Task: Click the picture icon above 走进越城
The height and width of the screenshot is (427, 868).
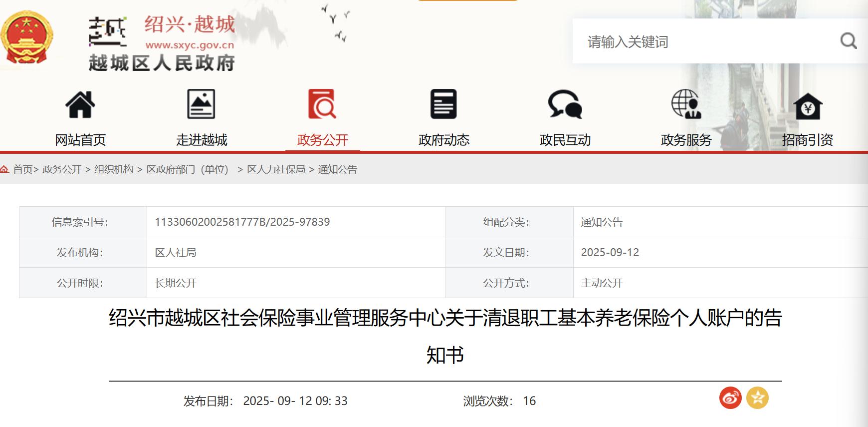Action: [x=201, y=104]
